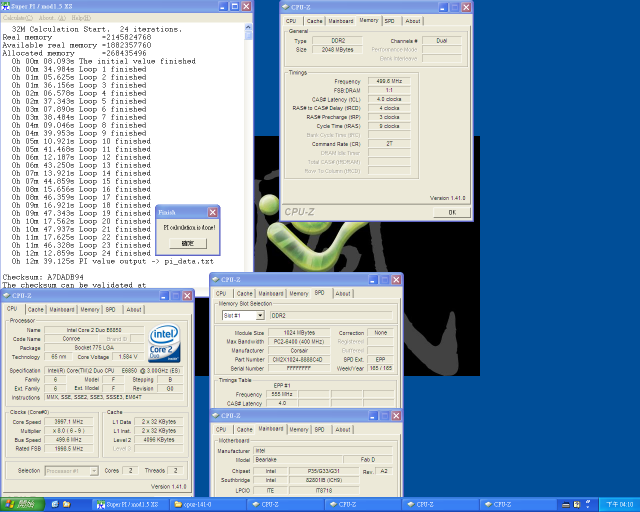Open the Mainboard tab in the Timings window
This screenshot has height=512, width=640.
(x=341, y=21)
